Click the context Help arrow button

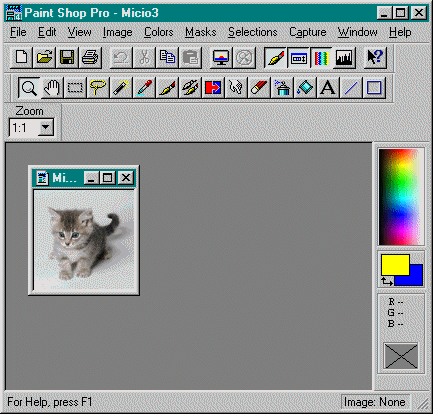point(375,58)
